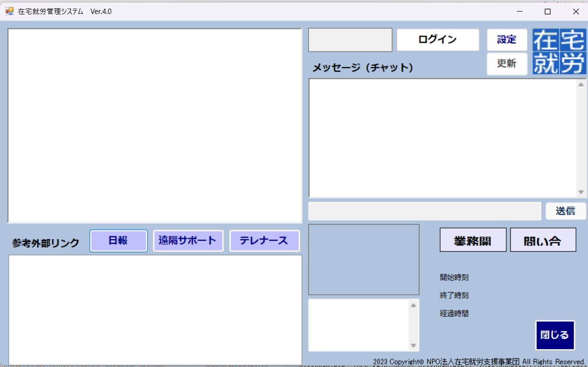Click the large top-left white panel
This screenshot has height=367, width=588.
point(155,126)
